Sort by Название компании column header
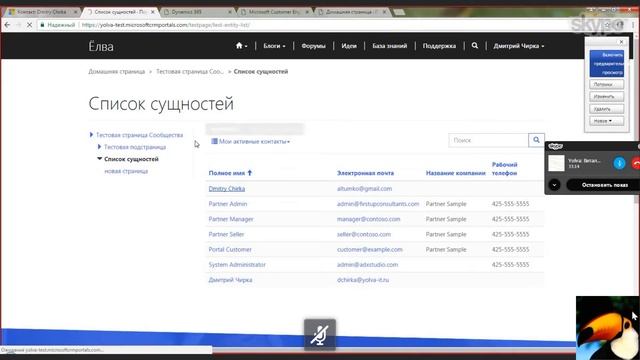The width and height of the screenshot is (640, 360). pyautogui.click(x=456, y=173)
